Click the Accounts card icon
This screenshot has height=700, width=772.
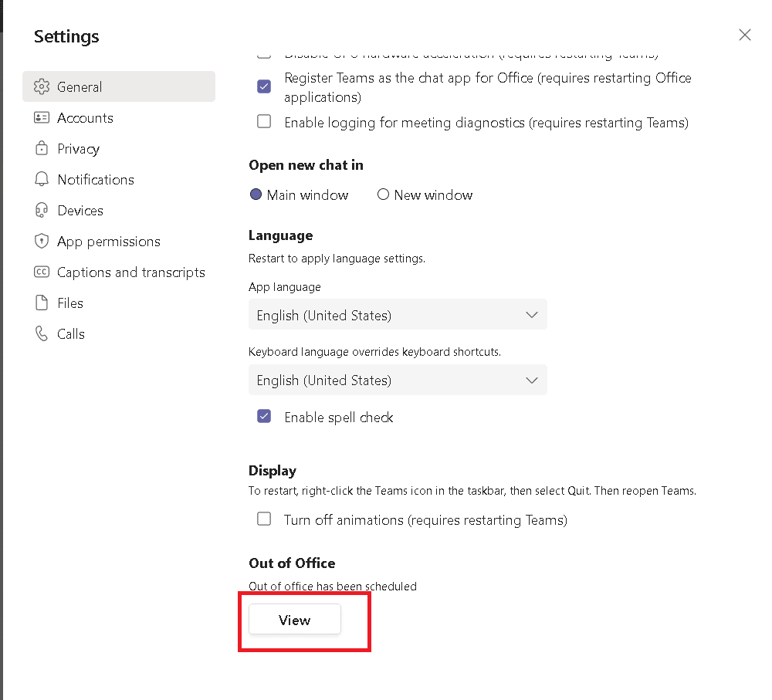click(42, 117)
